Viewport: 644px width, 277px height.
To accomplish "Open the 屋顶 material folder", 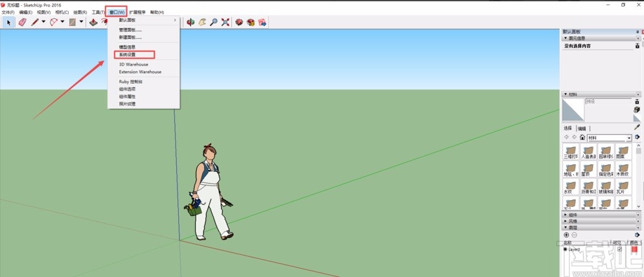I will coord(588,169).
